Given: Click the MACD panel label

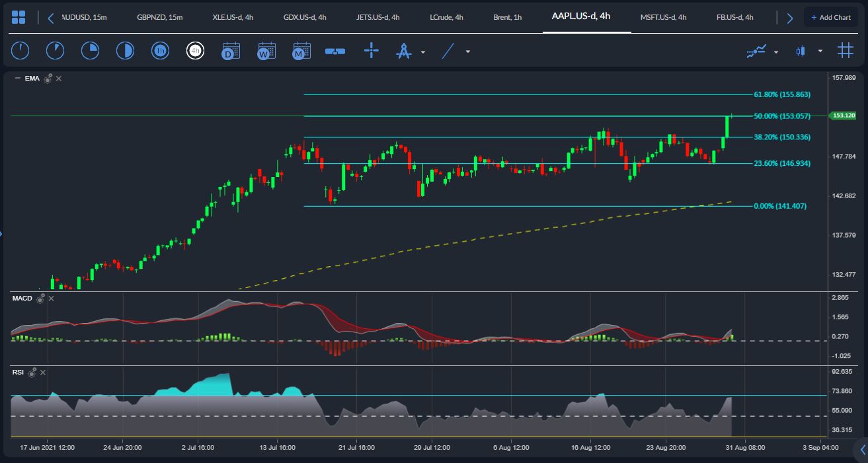Looking at the screenshot, I should [22, 299].
